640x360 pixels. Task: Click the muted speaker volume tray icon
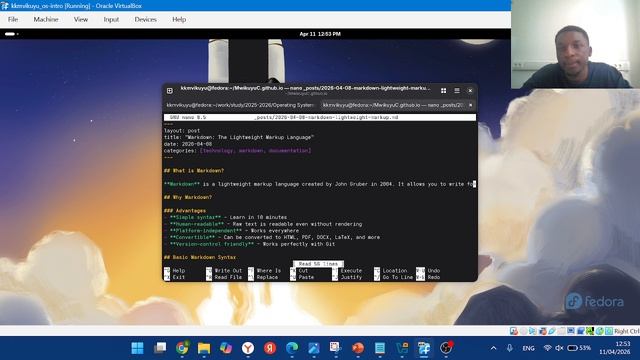560,348
